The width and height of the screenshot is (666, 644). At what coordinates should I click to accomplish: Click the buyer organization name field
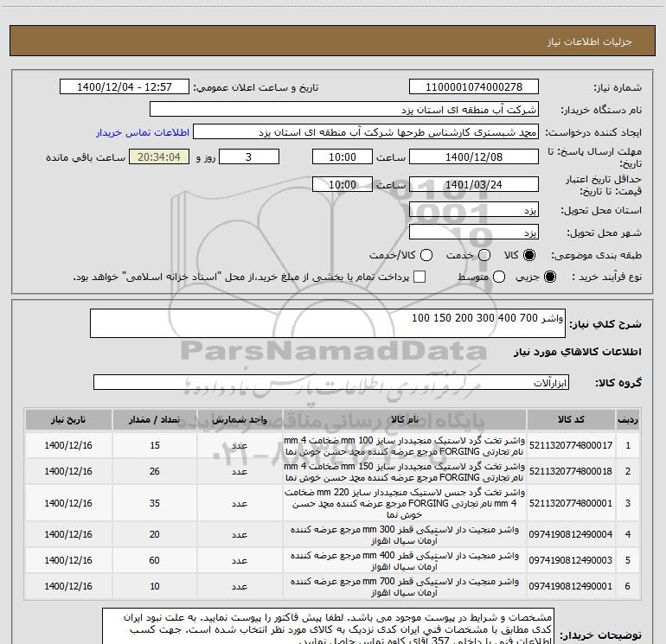tap(344, 110)
